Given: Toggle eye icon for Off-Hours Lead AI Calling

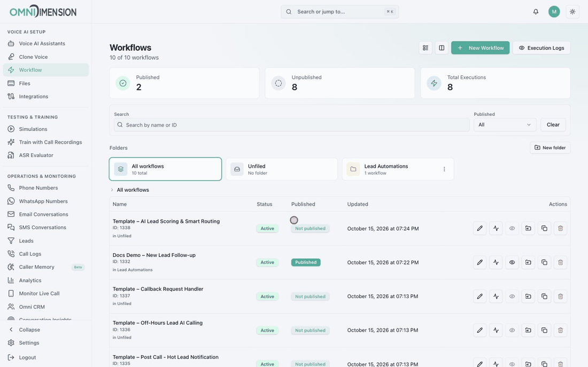Looking at the screenshot, I should click(512, 330).
